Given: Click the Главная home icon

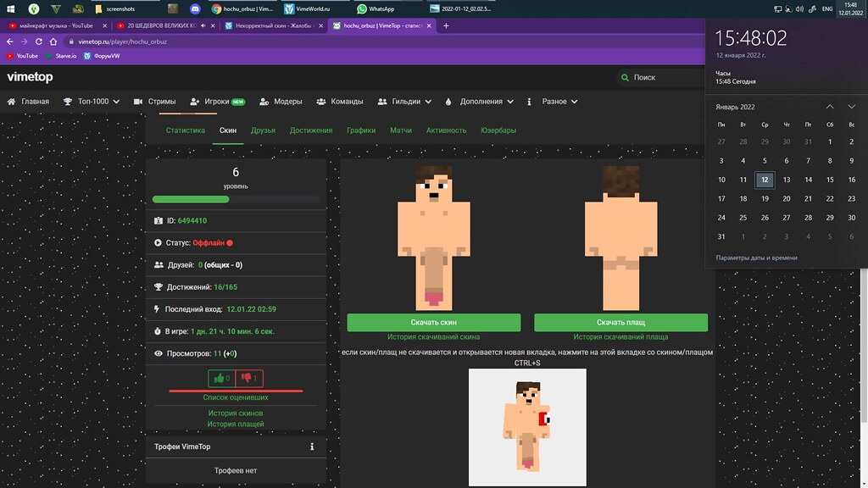Looking at the screenshot, I should pyautogui.click(x=12, y=102).
